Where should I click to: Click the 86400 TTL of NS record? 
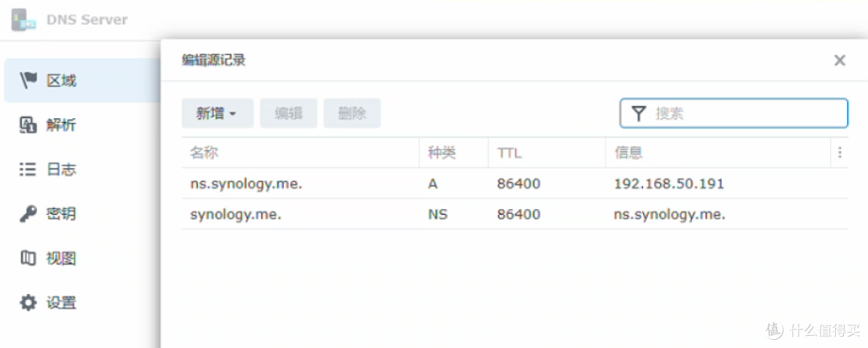[x=518, y=214]
